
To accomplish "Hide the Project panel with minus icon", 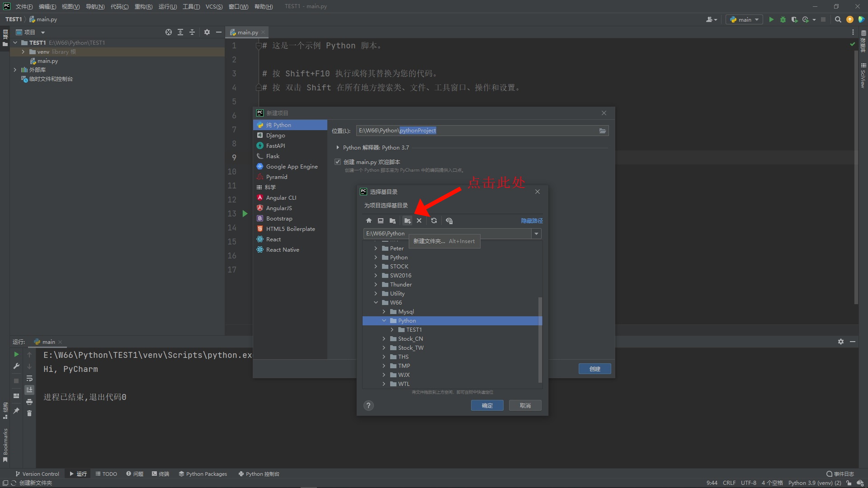I will (219, 32).
